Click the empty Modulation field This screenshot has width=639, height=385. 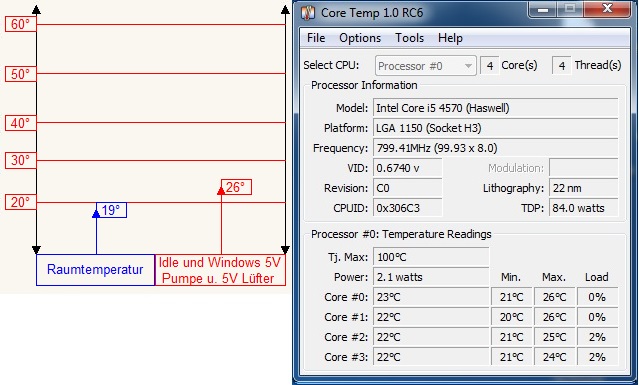point(584,168)
